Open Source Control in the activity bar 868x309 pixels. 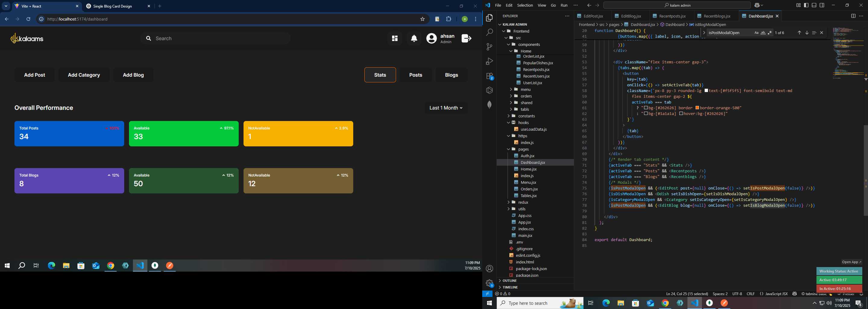(x=489, y=47)
